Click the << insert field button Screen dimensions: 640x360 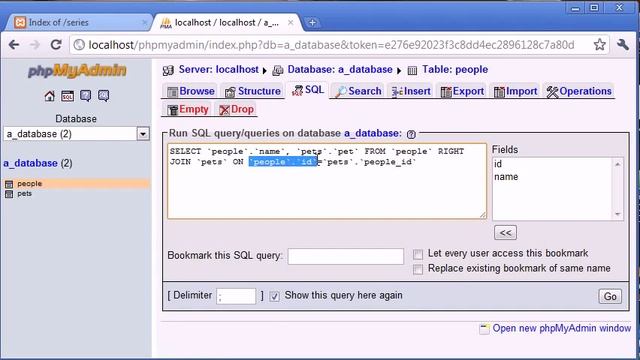tap(505, 233)
